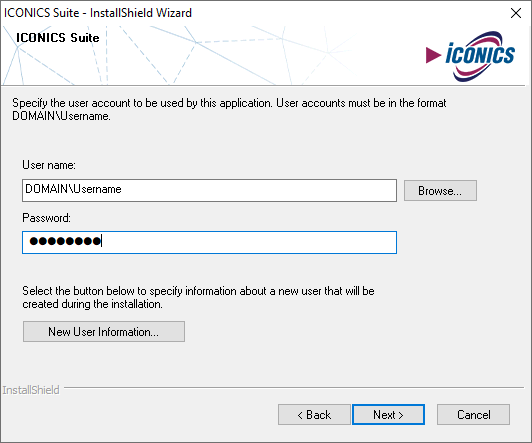Focus the User name input field
Image resolution: width=532 pixels, height=443 pixels.
click(x=209, y=190)
